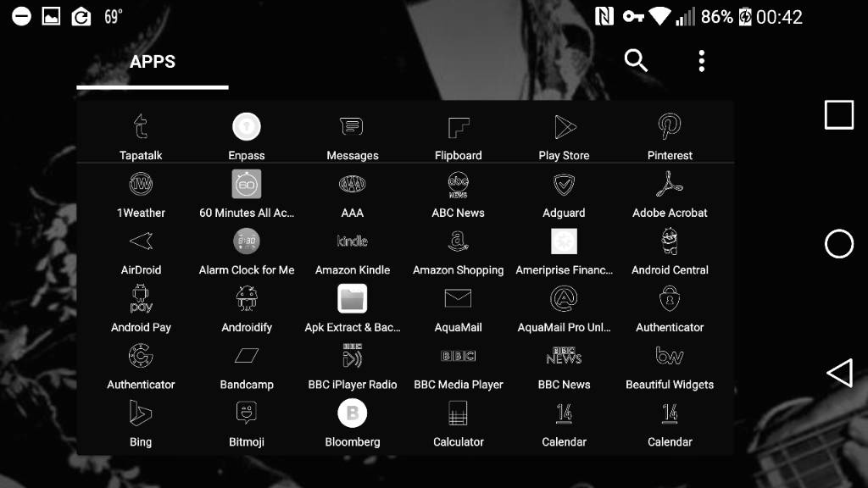The width and height of the screenshot is (868, 488).
Task: Tap the image notification icon in status bar
Action: (x=51, y=17)
